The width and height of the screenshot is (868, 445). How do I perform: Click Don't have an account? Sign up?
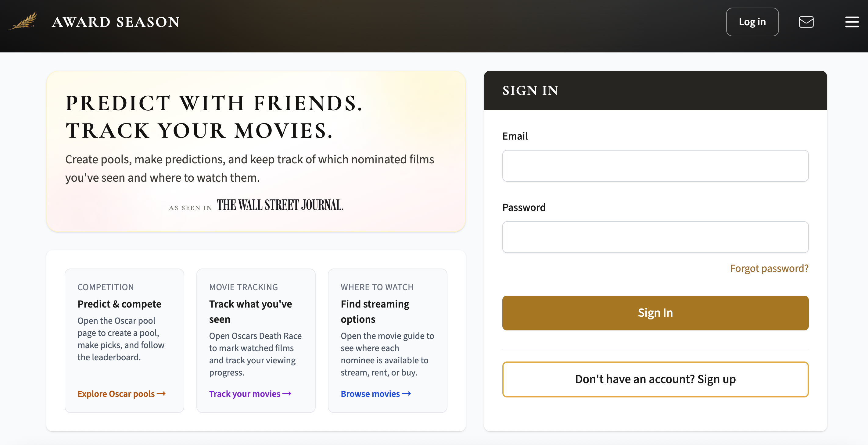pos(655,379)
